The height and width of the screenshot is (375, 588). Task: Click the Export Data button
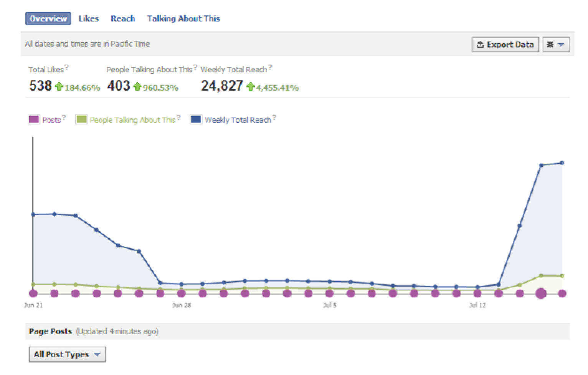[505, 45]
